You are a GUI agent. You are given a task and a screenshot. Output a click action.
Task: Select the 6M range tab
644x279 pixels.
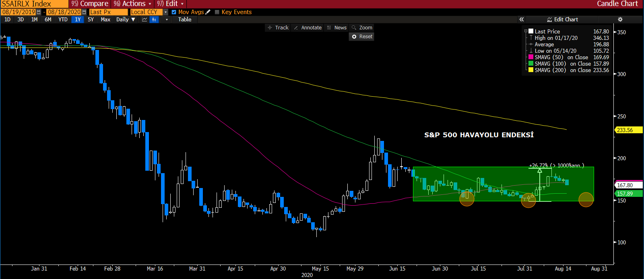pyautogui.click(x=48, y=19)
